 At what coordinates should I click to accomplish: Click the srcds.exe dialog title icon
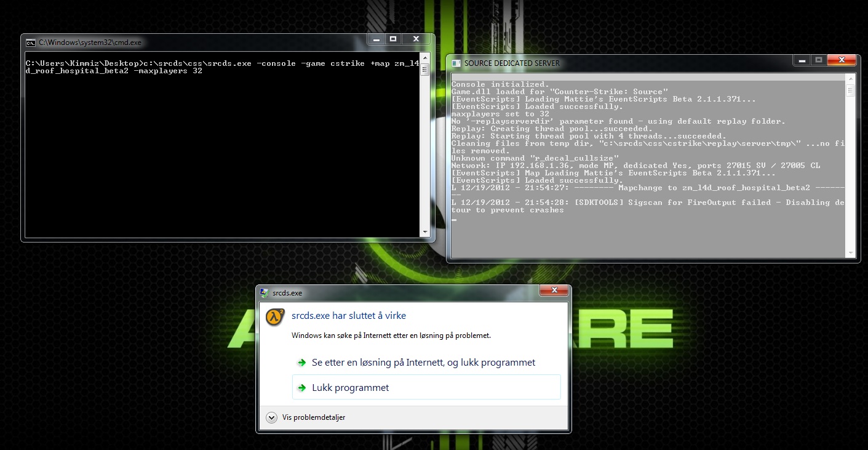(x=265, y=293)
